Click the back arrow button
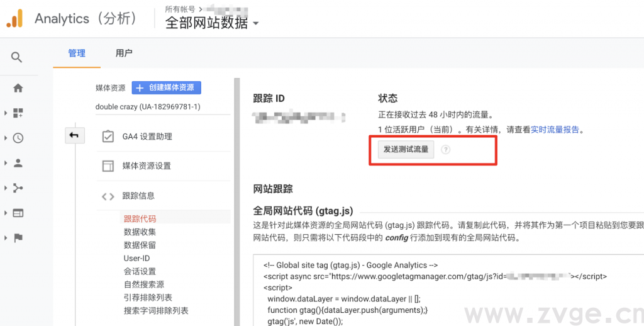Image resolution: width=644 pixels, height=326 pixels. (x=74, y=135)
